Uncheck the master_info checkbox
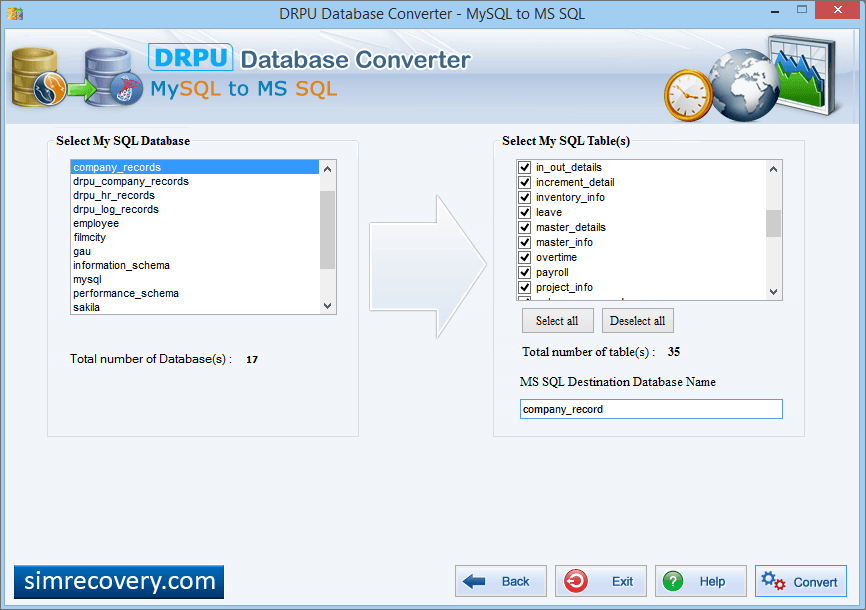The height and width of the screenshot is (610, 866). tap(525, 242)
